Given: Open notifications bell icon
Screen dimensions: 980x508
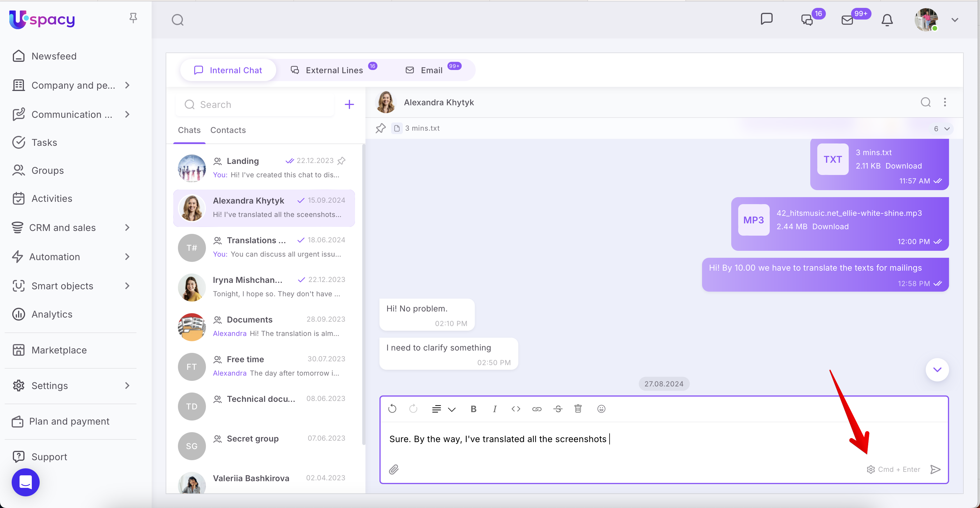Looking at the screenshot, I should [x=887, y=20].
